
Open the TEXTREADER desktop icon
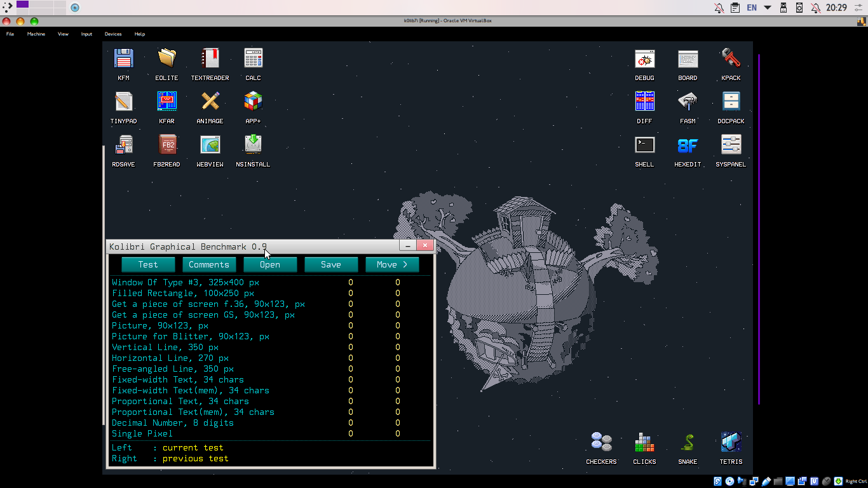click(x=210, y=58)
